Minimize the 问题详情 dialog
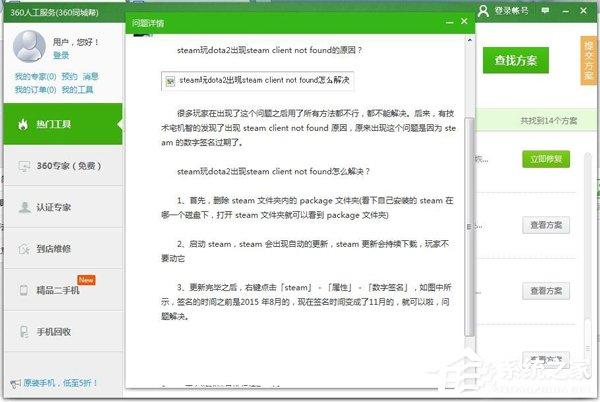This screenshot has height=402, width=600. [x=450, y=22]
